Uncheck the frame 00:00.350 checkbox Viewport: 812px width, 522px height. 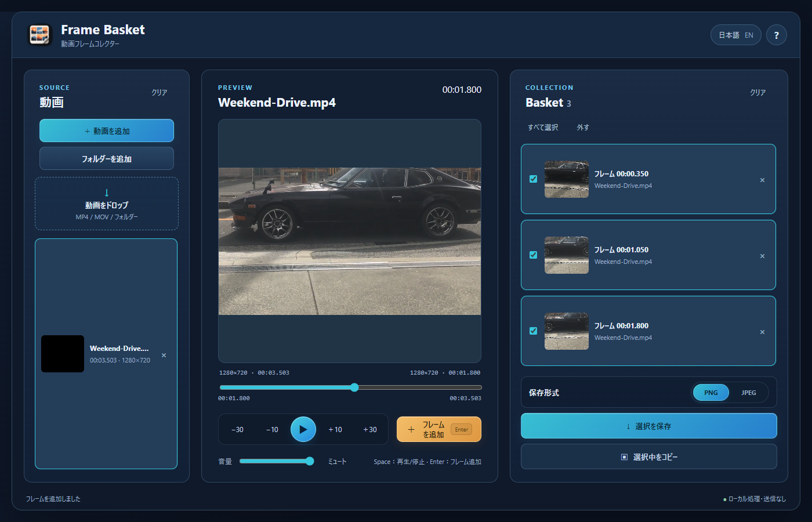(x=533, y=179)
